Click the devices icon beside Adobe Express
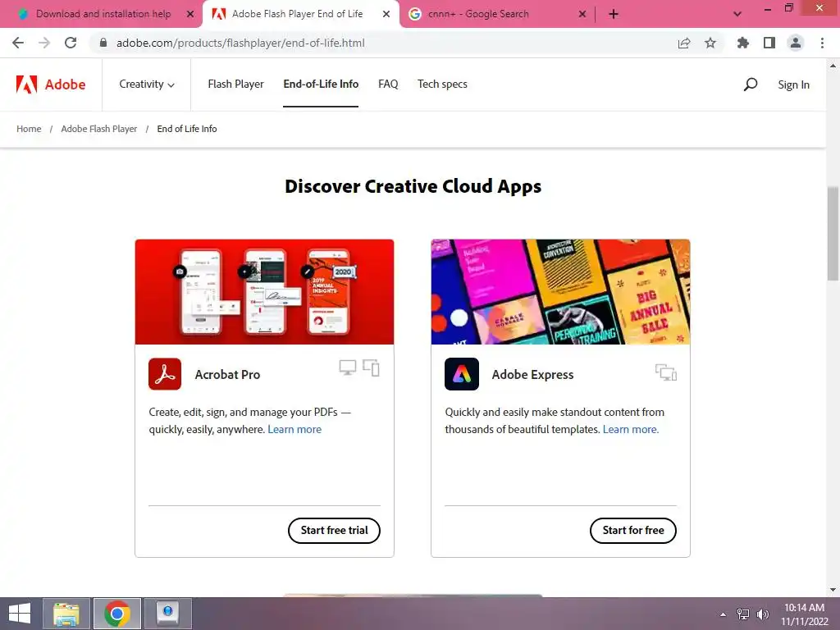 tap(666, 372)
